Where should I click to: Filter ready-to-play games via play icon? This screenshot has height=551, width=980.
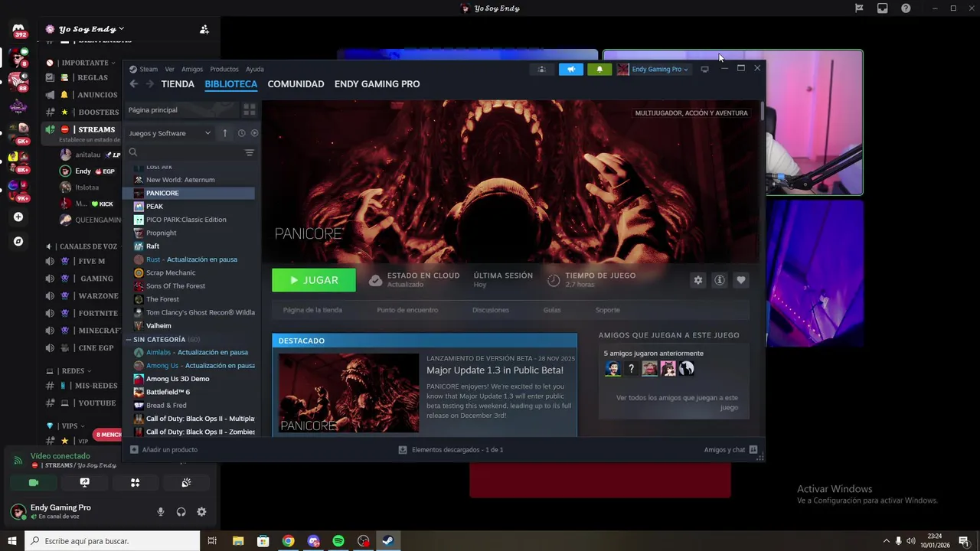254,133
